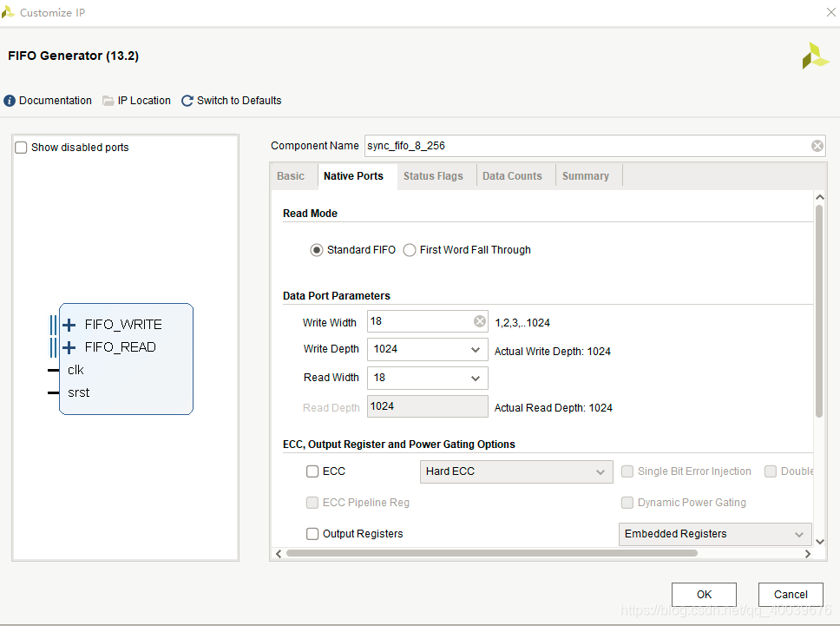Click Switch to Defaults

pos(239,101)
